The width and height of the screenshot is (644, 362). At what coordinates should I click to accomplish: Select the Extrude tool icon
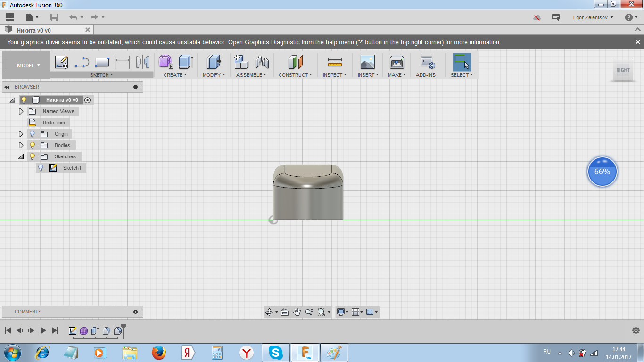tap(186, 62)
